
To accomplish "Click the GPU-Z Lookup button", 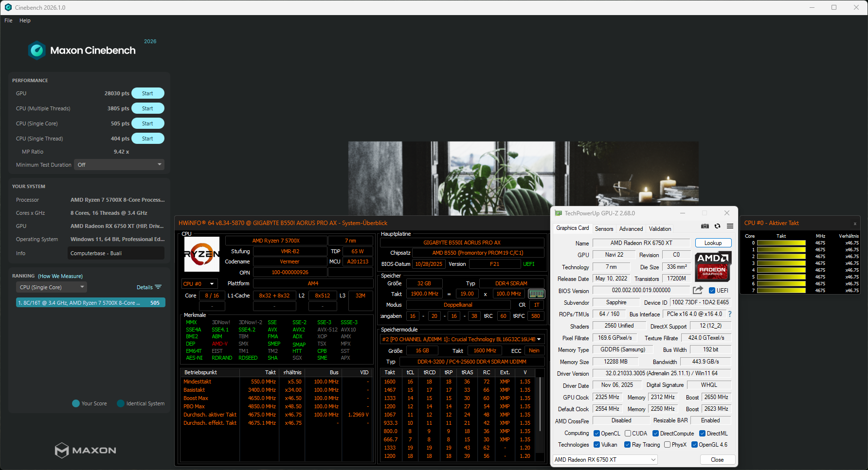I will coord(713,243).
